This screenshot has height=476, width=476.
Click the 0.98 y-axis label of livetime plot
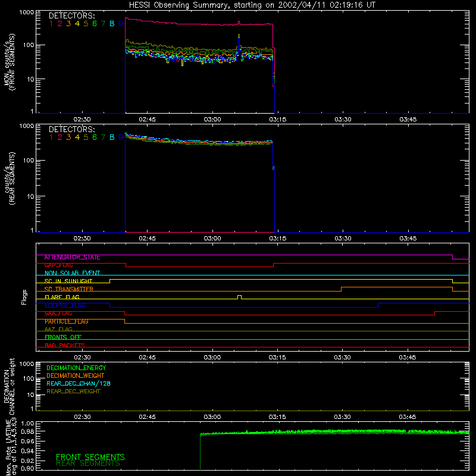[27, 431]
